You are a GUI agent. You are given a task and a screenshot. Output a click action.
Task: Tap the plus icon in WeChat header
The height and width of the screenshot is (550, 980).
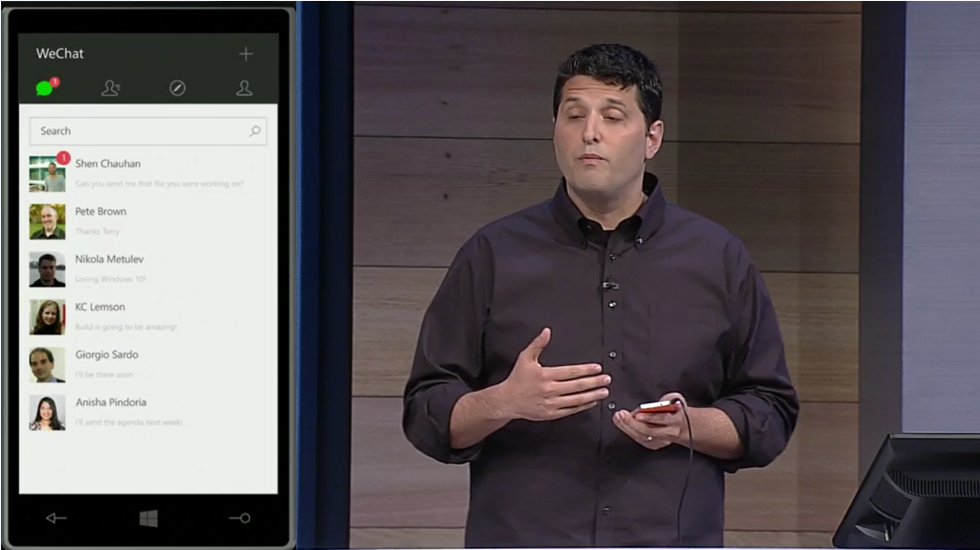coord(245,55)
